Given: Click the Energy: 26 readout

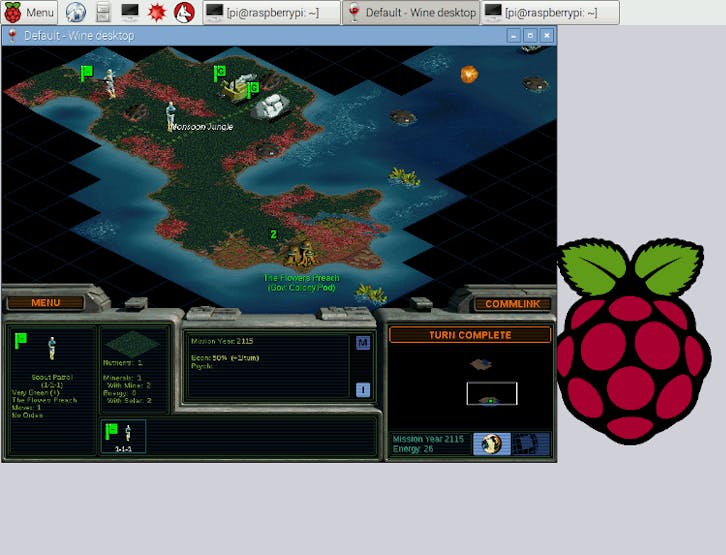Looking at the screenshot, I should point(413,449).
